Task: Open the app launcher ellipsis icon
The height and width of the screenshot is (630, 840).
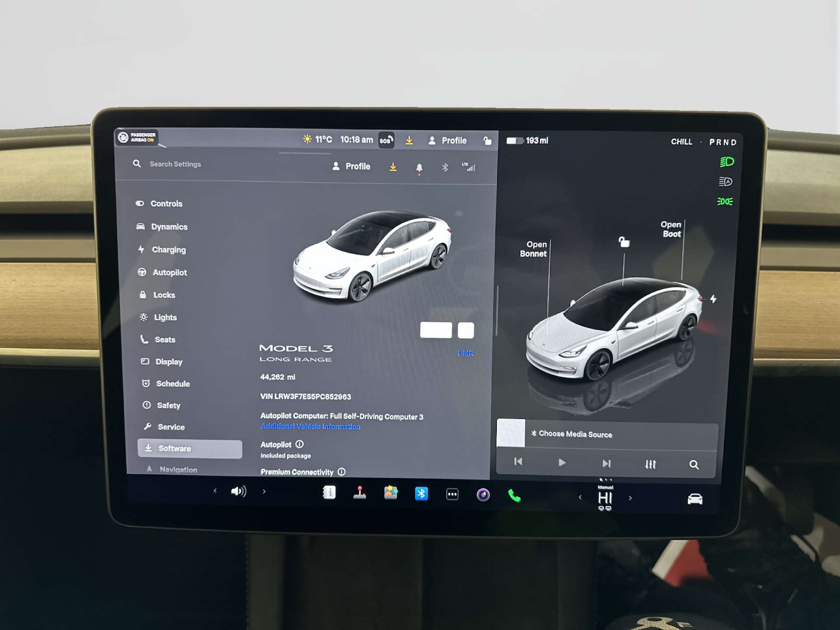Action: click(452, 493)
